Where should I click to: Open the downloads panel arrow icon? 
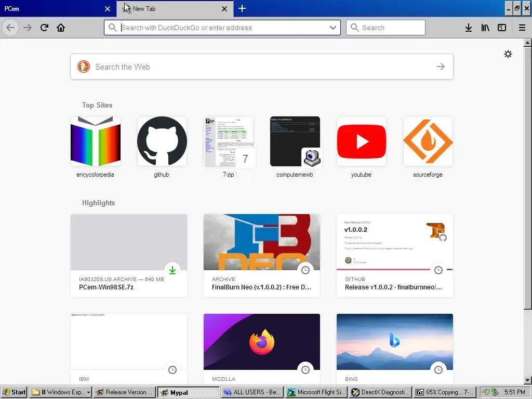[x=469, y=28]
